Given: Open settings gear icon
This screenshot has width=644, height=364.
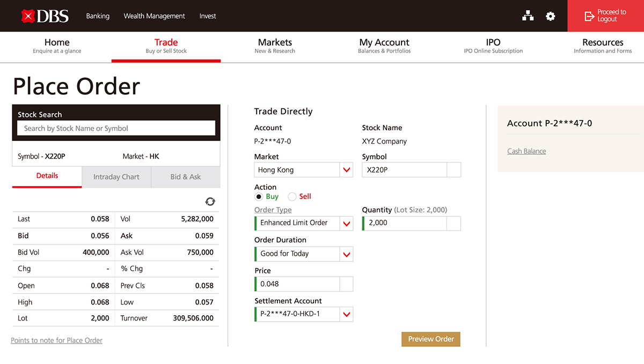Looking at the screenshot, I should click(x=550, y=16).
